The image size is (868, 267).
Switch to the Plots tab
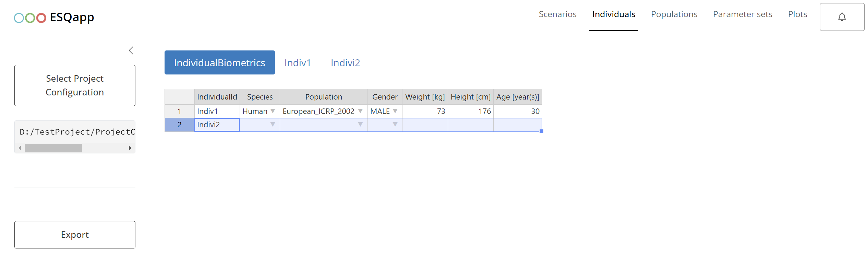(797, 14)
